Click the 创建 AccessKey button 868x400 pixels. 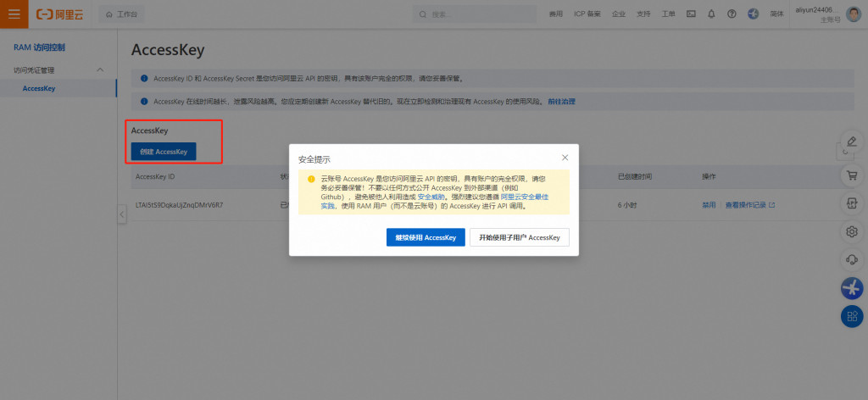(x=164, y=152)
